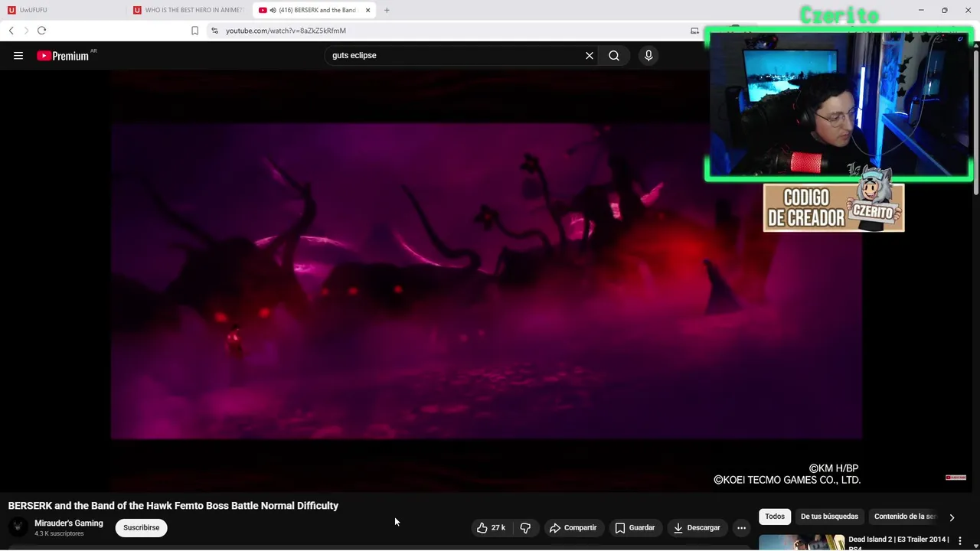Switch to the UwUFUFU browser tab
The height and width of the screenshot is (551, 980).
point(65,10)
